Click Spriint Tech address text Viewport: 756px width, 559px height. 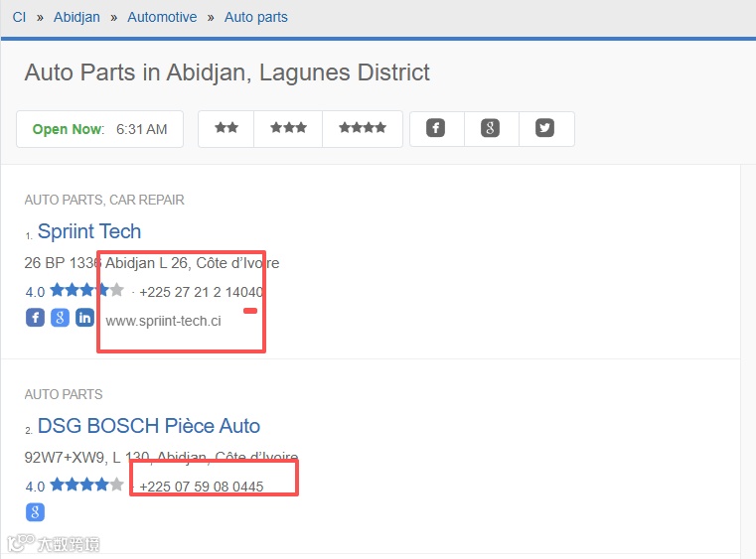pos(152,263)
